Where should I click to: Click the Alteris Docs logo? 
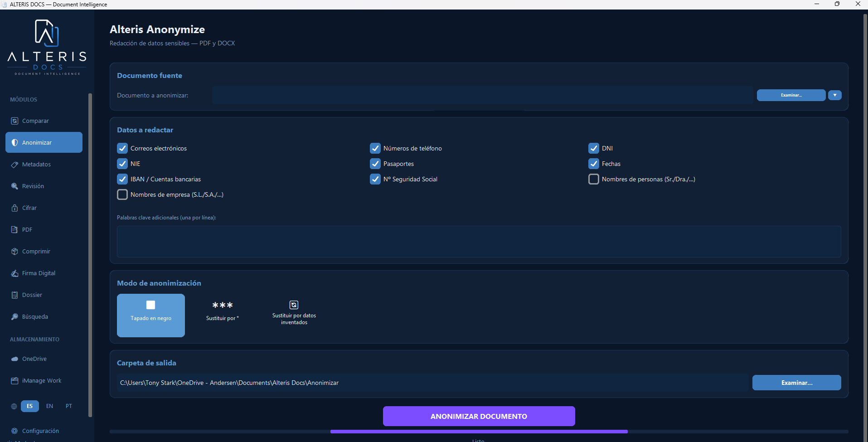pos(47,47)
